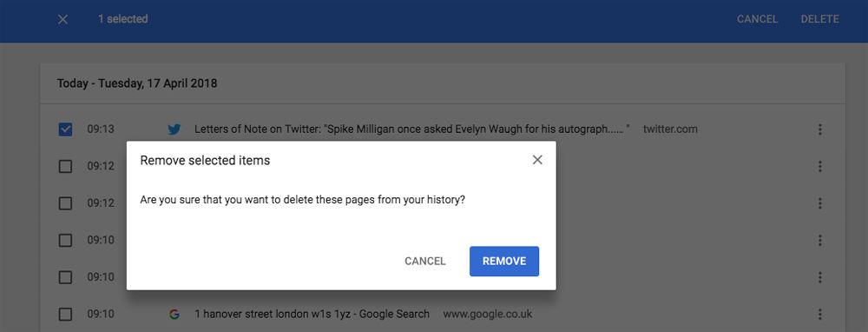868x332 pixels.
Task: Open the three-dot menu for the first 09:10 entry
Action: 820,240
